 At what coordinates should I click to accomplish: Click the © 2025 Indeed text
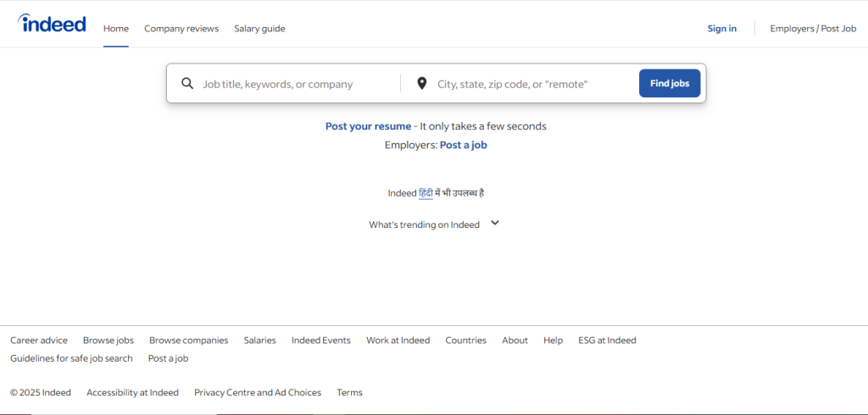click(41, 392)
